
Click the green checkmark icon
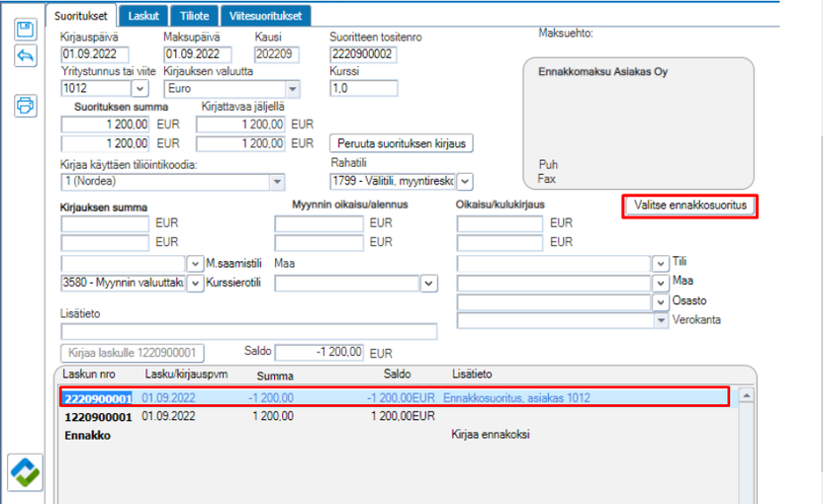[25, 473]
